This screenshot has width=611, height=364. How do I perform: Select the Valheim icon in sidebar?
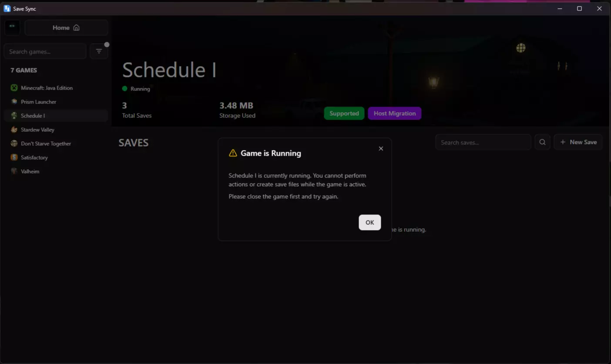click(14, 171)
